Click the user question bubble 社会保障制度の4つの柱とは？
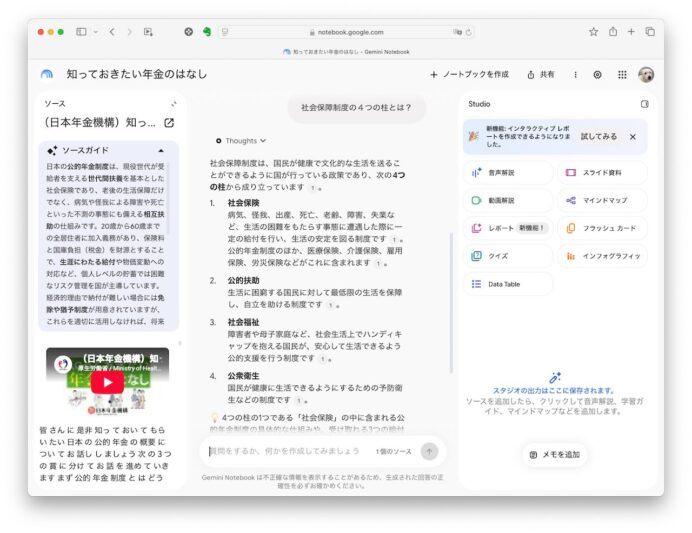 coord(357,108)
